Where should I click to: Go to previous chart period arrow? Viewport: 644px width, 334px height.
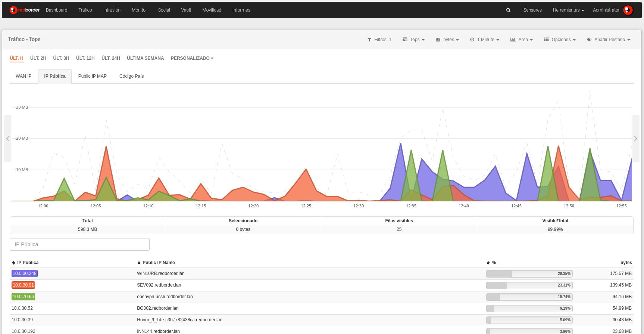8,139
